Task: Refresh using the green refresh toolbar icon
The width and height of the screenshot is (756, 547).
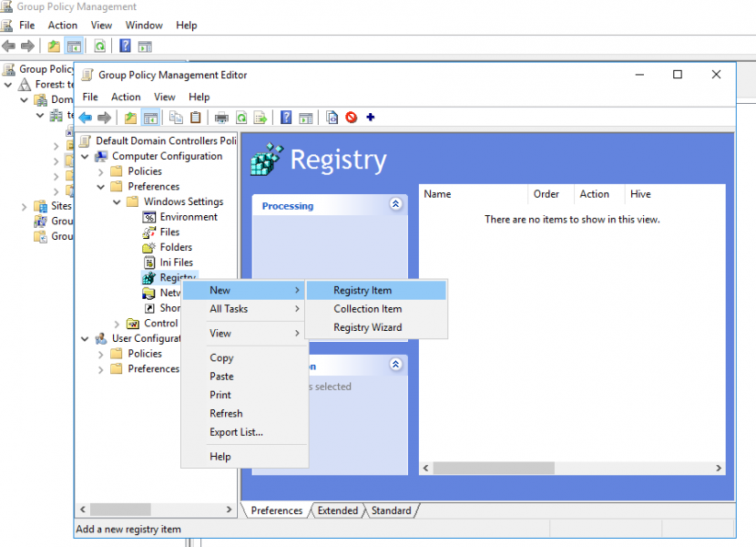Action: coord(241,117)
